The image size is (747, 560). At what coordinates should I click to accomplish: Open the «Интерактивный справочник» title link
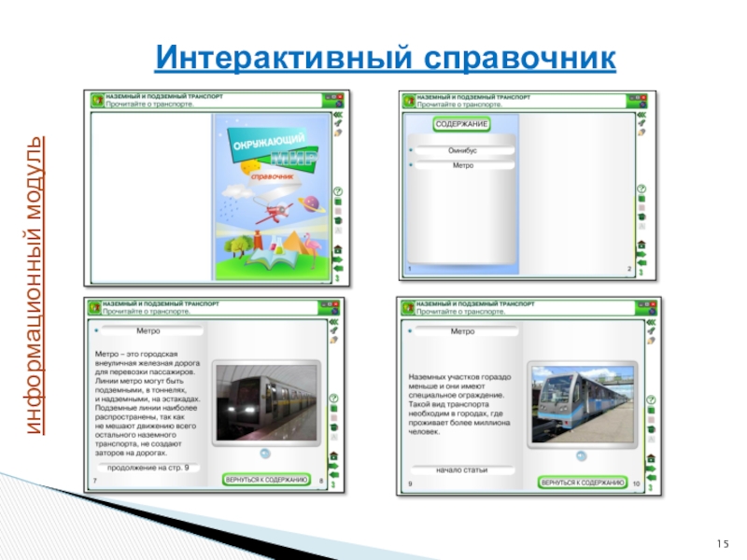point(385,58)
